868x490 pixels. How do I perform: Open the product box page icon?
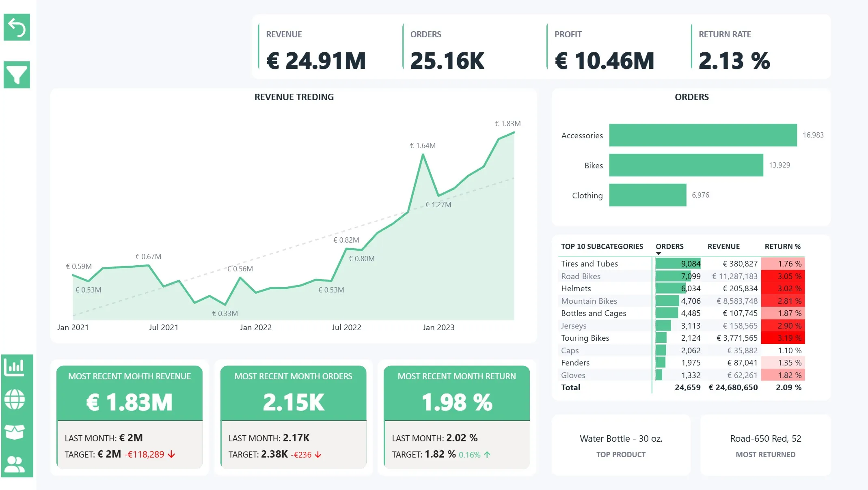tap(15, 432)
